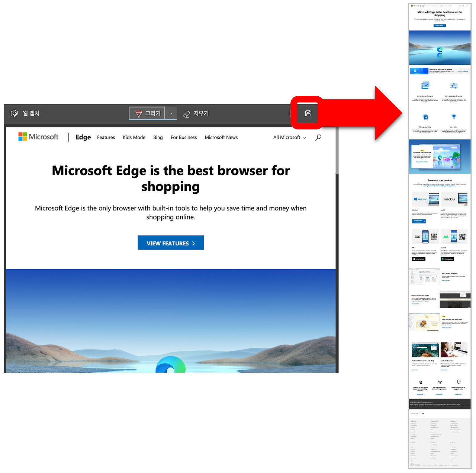Open the Features menu item
Screen dimensions: 476x473
pos(106,138)
